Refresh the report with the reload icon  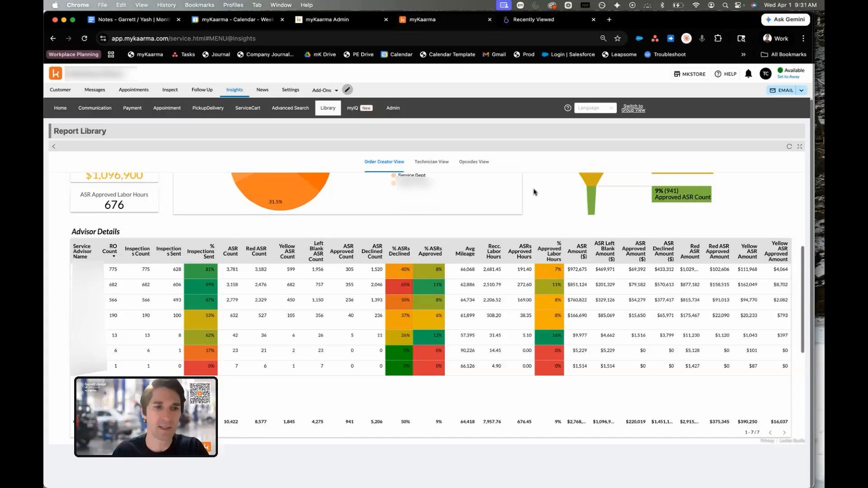[x=789, y=146]
